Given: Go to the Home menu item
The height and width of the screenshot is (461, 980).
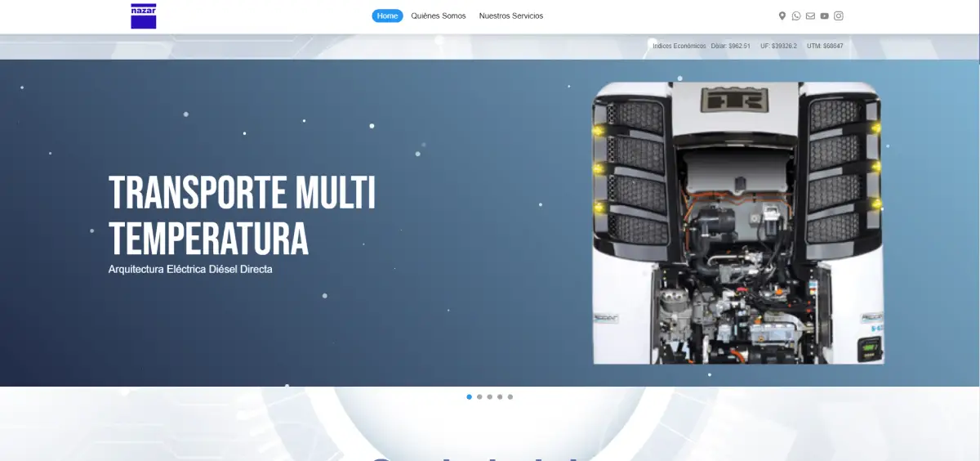Looking at the screenshot, I should (387, 16).
